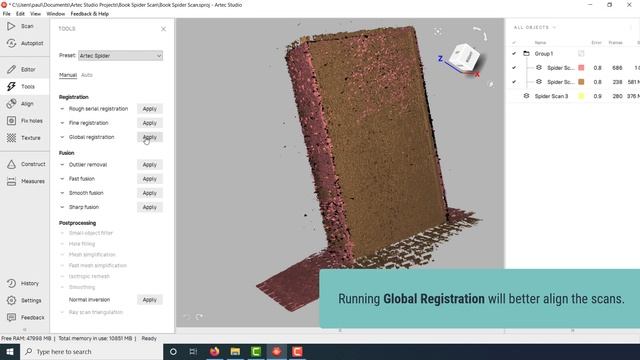The image size is (640, 360).
Task: Click the Task View taskbar icon
Action: pos(193,351)
